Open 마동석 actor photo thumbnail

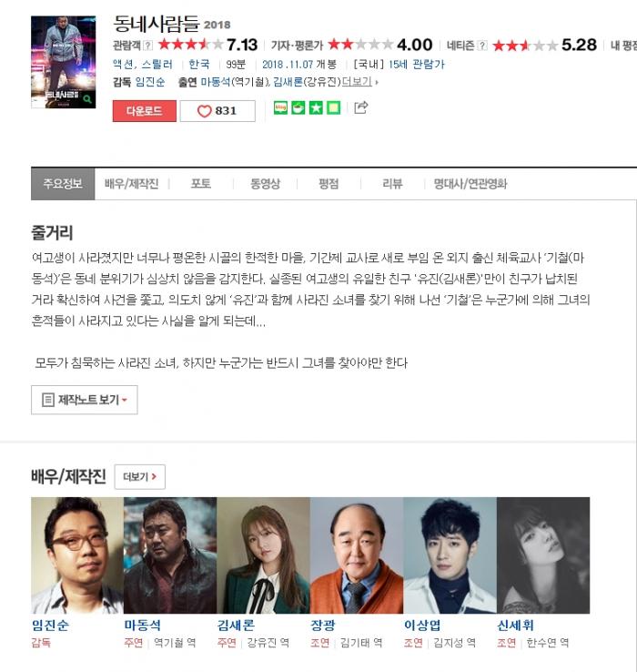170,555
